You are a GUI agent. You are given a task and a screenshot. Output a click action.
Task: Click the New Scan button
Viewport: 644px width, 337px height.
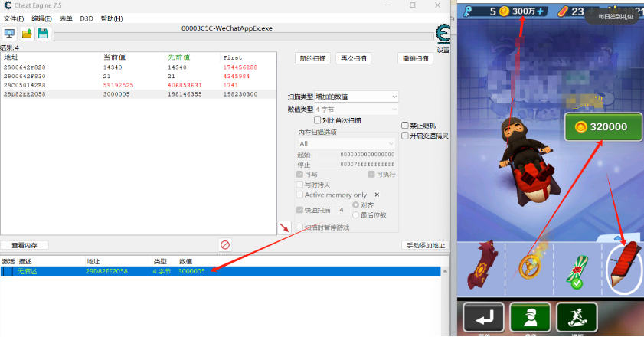(312, 58)
